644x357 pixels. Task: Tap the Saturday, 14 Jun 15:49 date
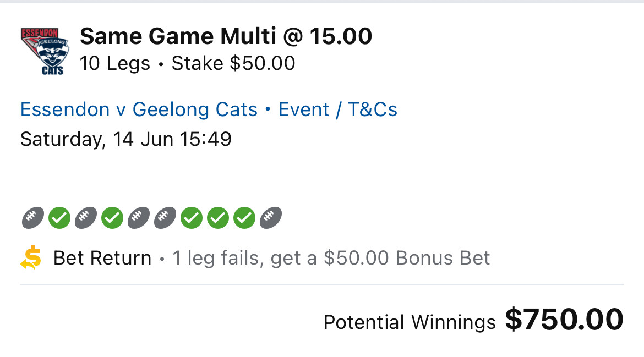coord(126,139)
